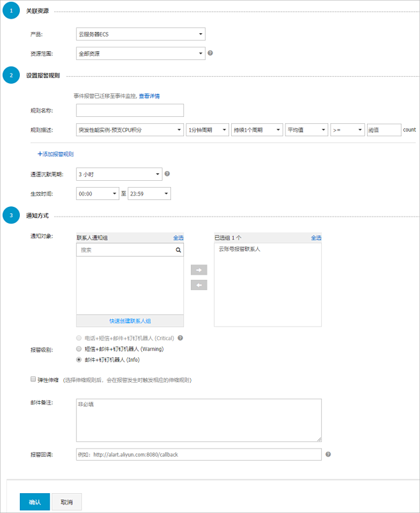The image size is (420, 513).
Task: Click right arrow to add contact group
Action: (199, 270)
